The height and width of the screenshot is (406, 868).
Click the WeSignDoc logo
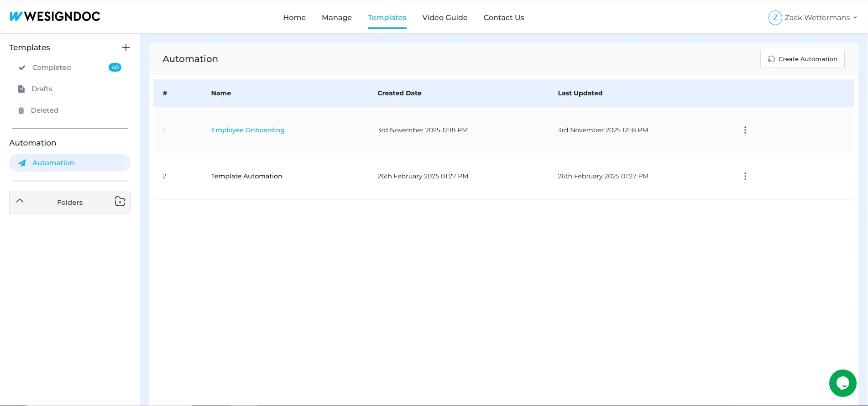click(55, 16)
